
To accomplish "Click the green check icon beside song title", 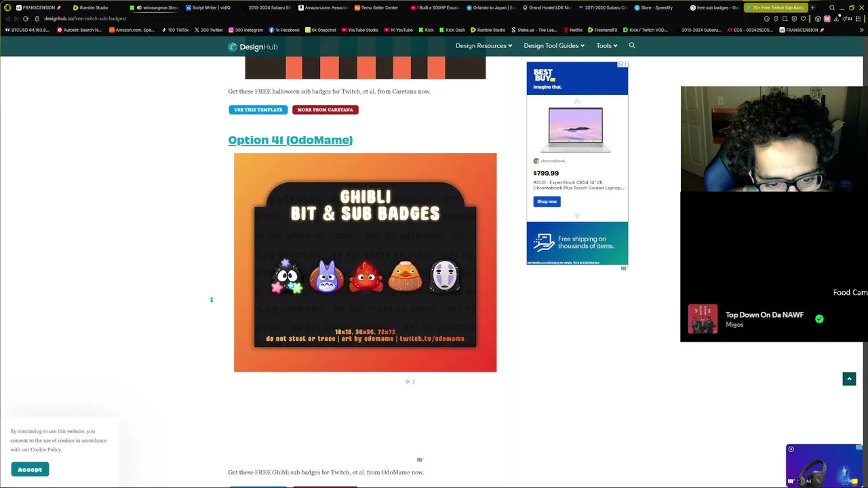I will (819, 319).
